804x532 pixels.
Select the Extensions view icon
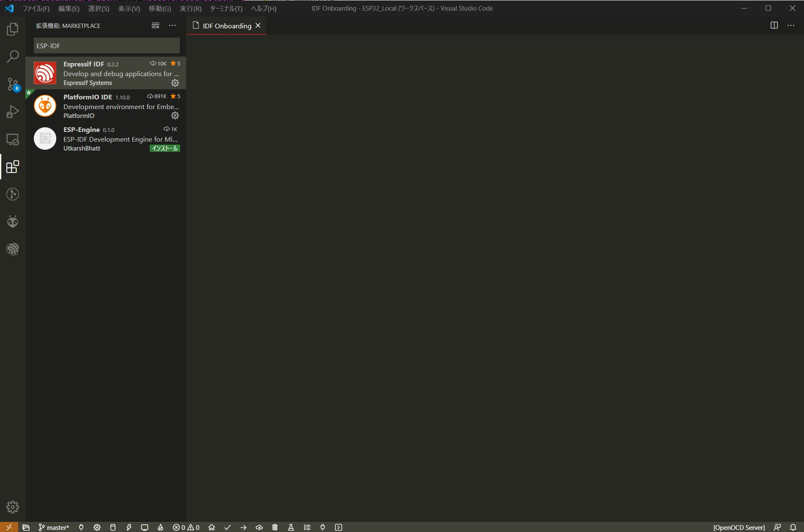[13, 167]
